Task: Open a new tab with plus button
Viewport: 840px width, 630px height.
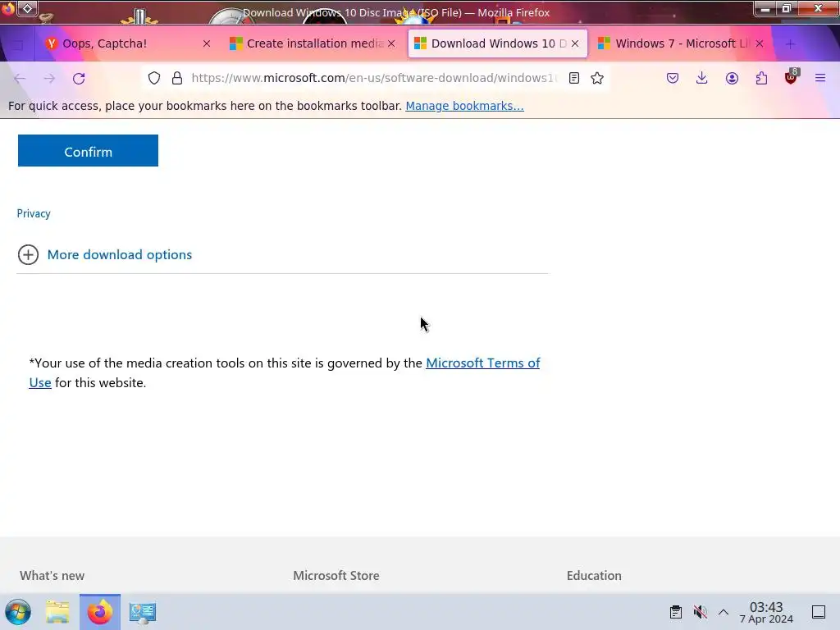Action: (790, 44)
